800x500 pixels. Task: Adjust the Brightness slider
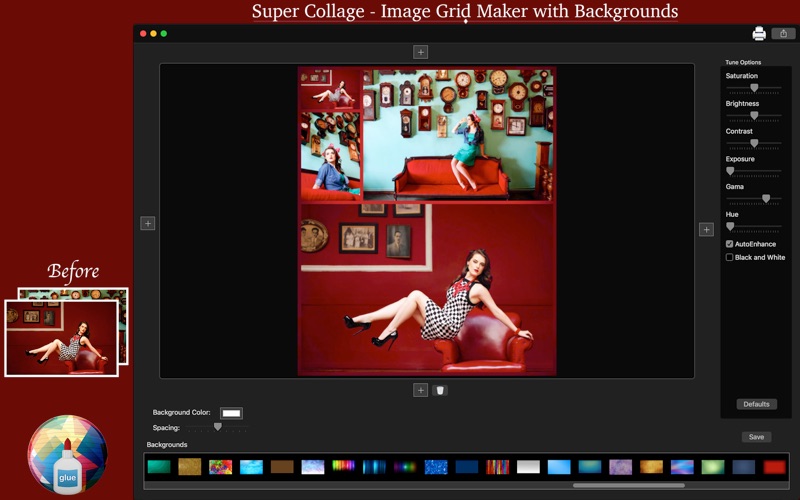754,116
